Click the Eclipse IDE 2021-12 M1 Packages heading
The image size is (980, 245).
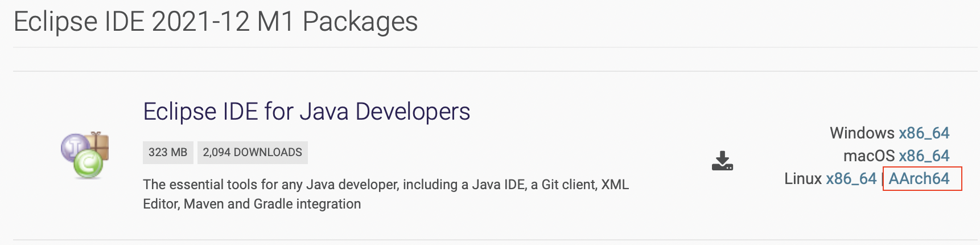216,22
